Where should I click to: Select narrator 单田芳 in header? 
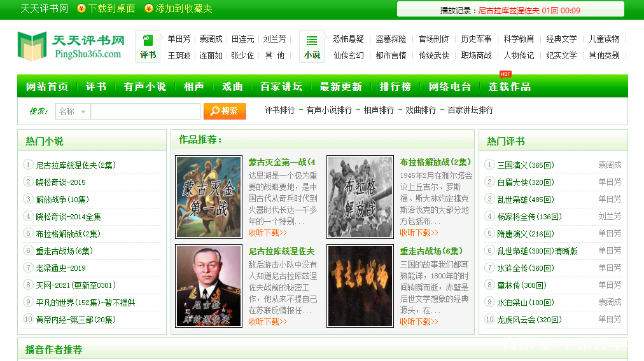point(179,39)
